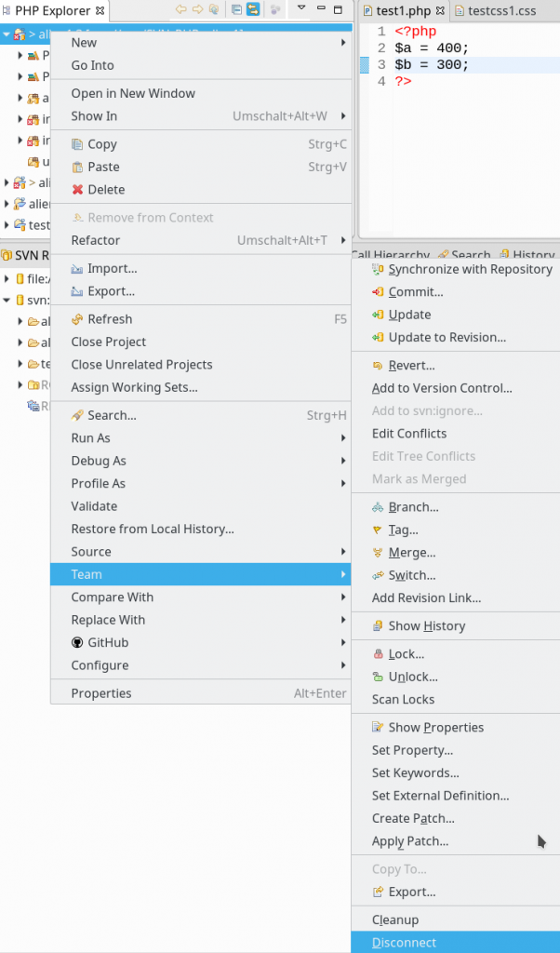560x953 pixels.
Task: Click the Revert icon
Action: pos(378,366)
